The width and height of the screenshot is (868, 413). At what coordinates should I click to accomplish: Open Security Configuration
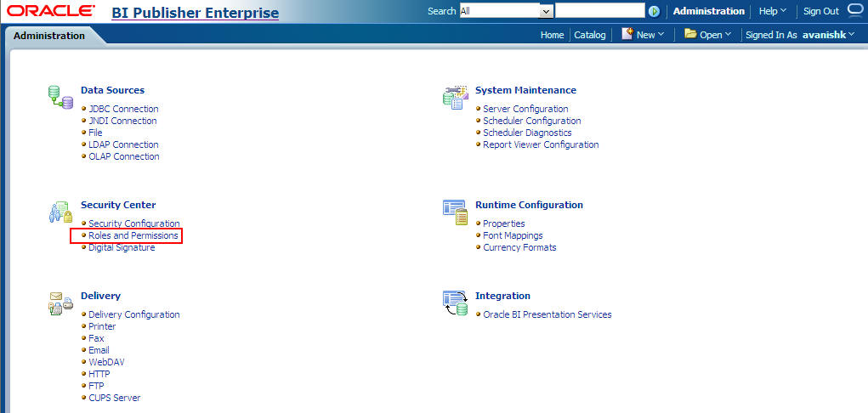(x=134, y=223)
